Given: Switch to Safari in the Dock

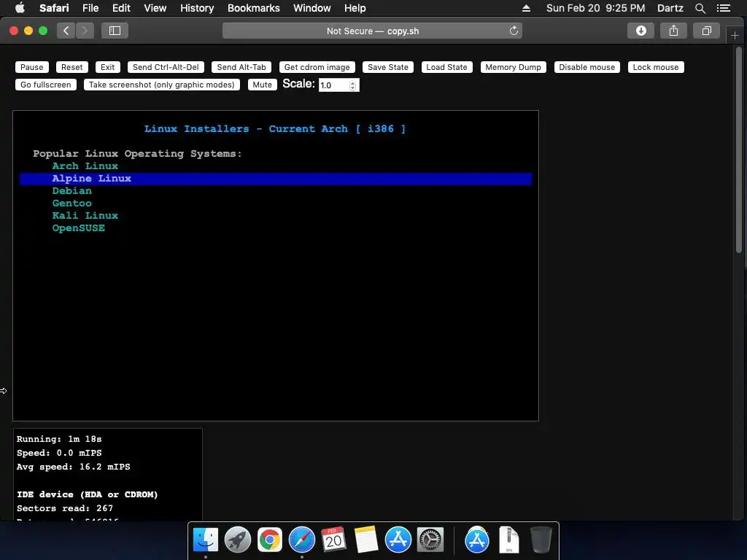Looking at the screenshot, I should point(301,540).
